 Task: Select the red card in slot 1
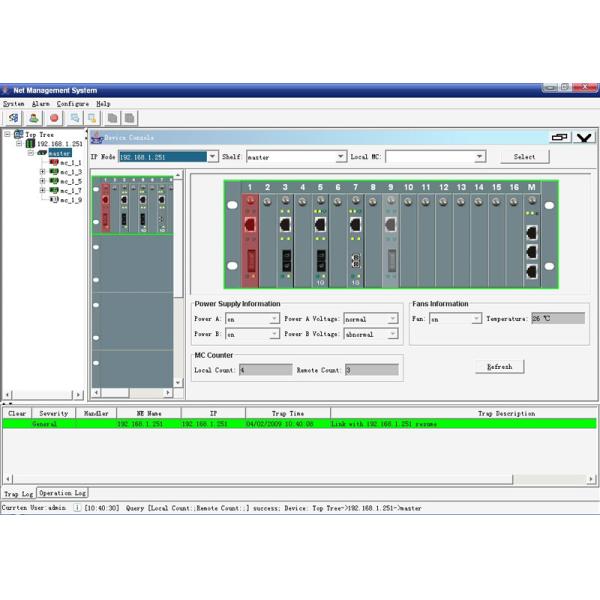(x=250, y=238)
